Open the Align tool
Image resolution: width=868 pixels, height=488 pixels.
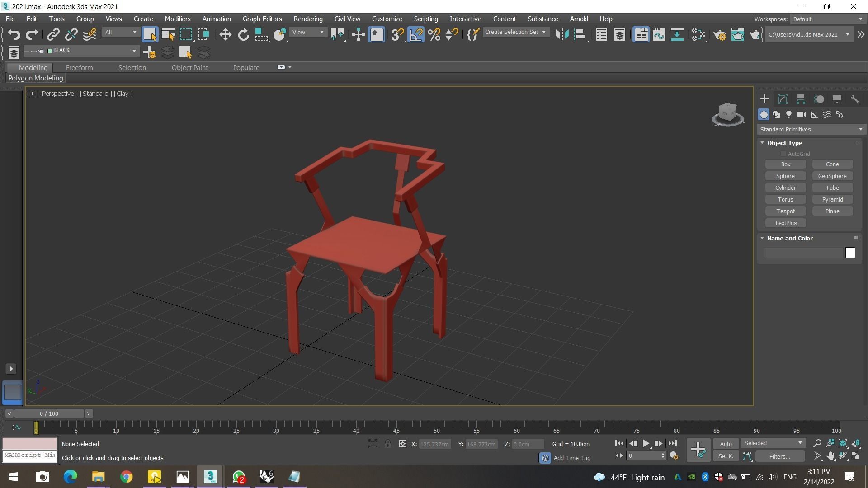[580, 35]
